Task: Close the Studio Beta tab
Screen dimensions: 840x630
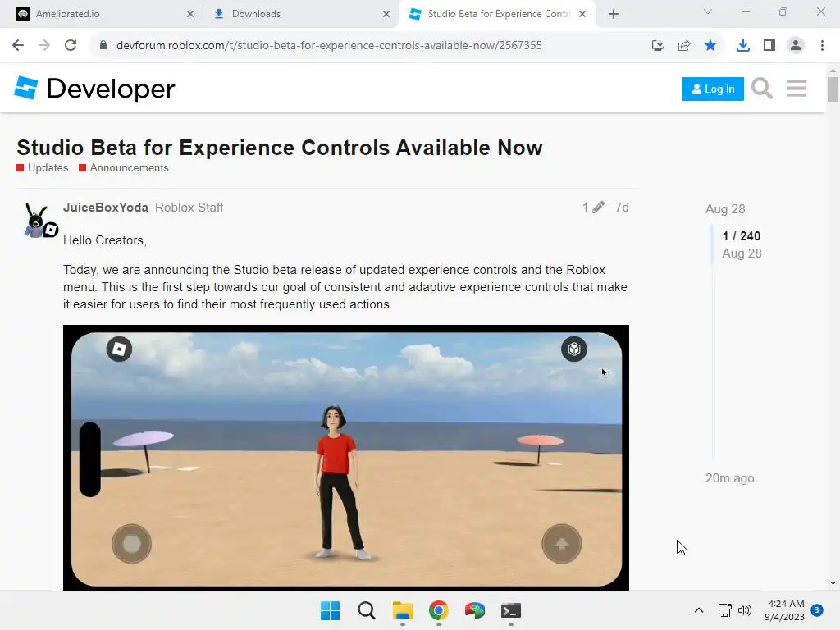Action: [x=582, y=14]
